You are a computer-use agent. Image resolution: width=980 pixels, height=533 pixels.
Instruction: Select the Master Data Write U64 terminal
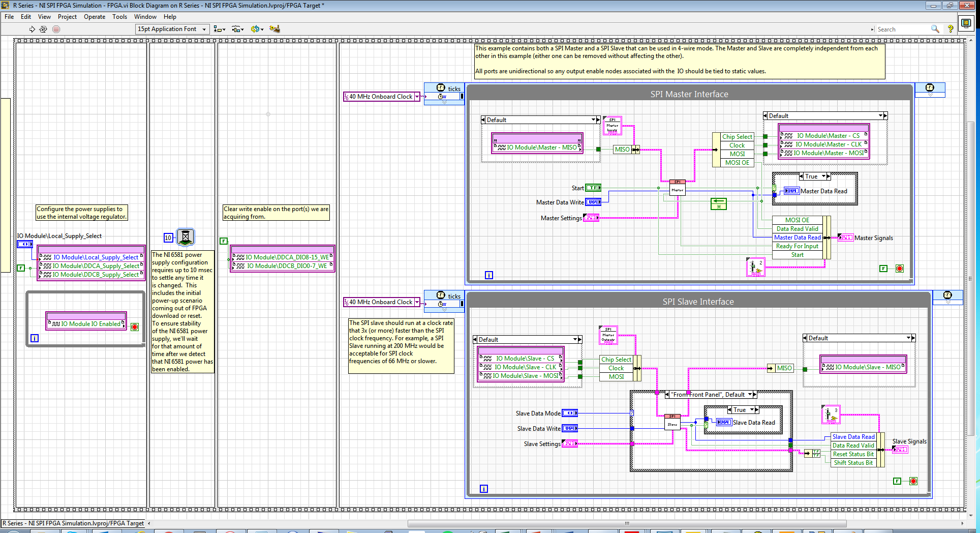(x=593, y=202)
